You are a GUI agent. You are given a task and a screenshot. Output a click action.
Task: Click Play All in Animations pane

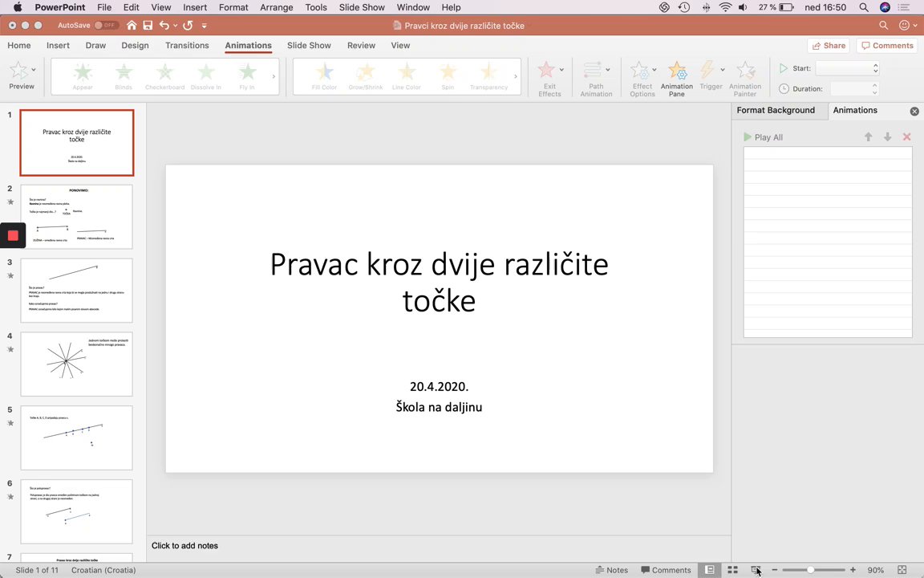pos(763,136)
